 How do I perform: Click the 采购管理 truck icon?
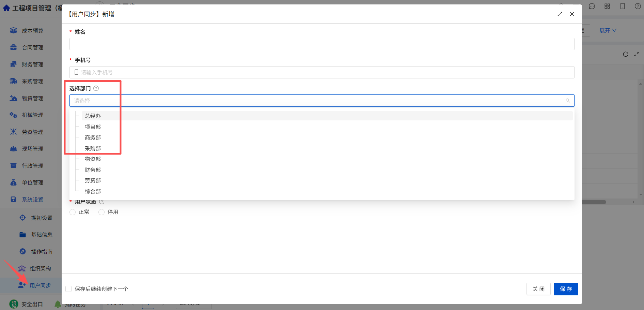pos(13,81)
